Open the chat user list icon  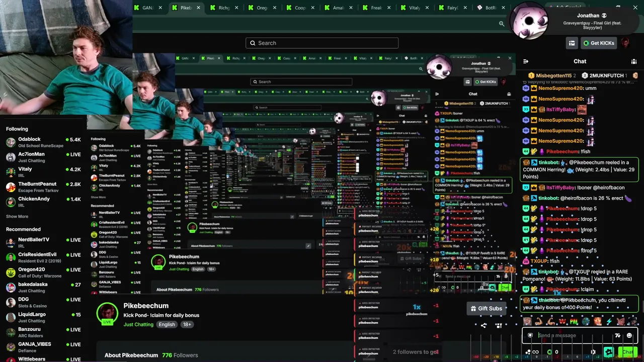click(x=634, y=61)
